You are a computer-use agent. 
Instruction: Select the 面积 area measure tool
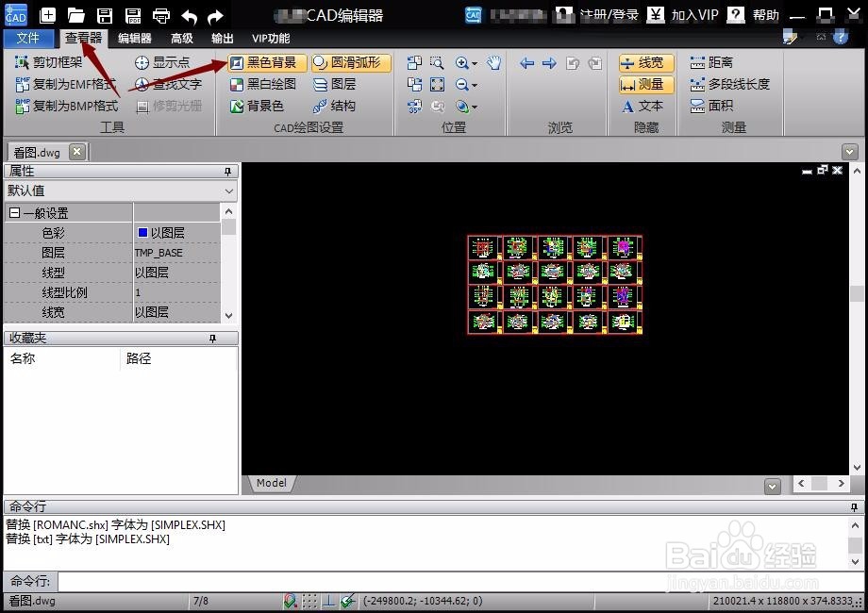712,106
